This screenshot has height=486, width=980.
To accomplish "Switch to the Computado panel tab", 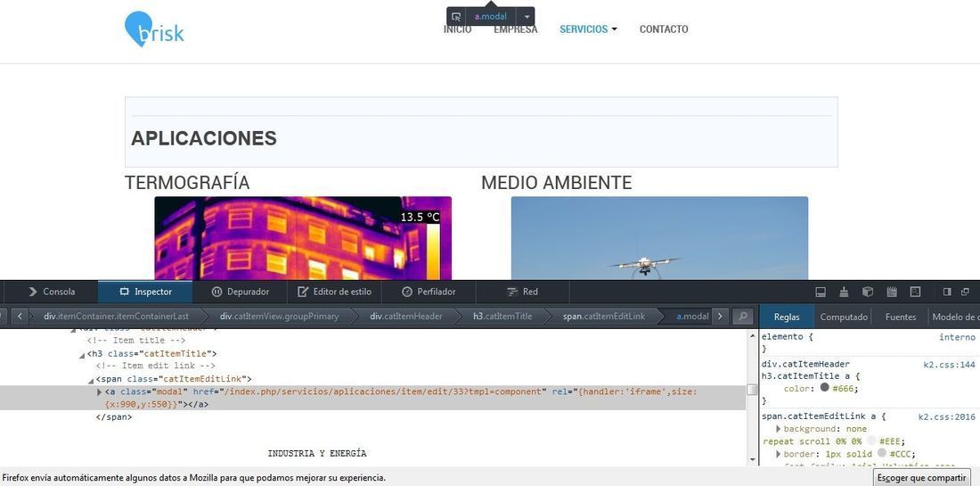I will (x=844, y=317).
